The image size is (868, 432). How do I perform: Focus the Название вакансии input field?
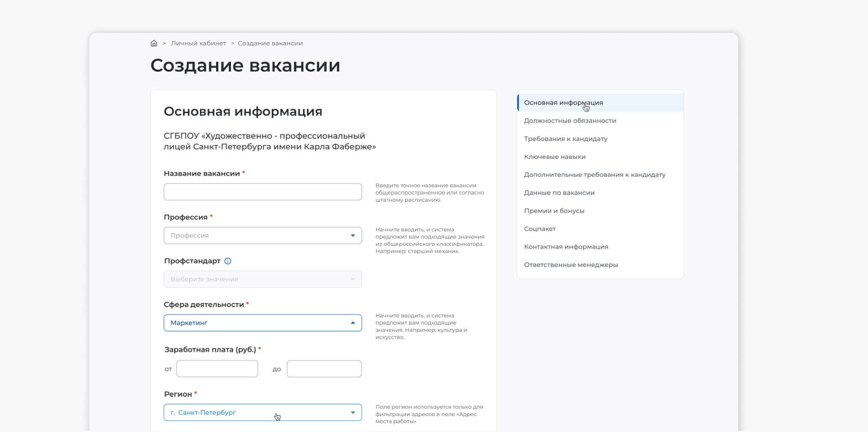click(263, 192)
